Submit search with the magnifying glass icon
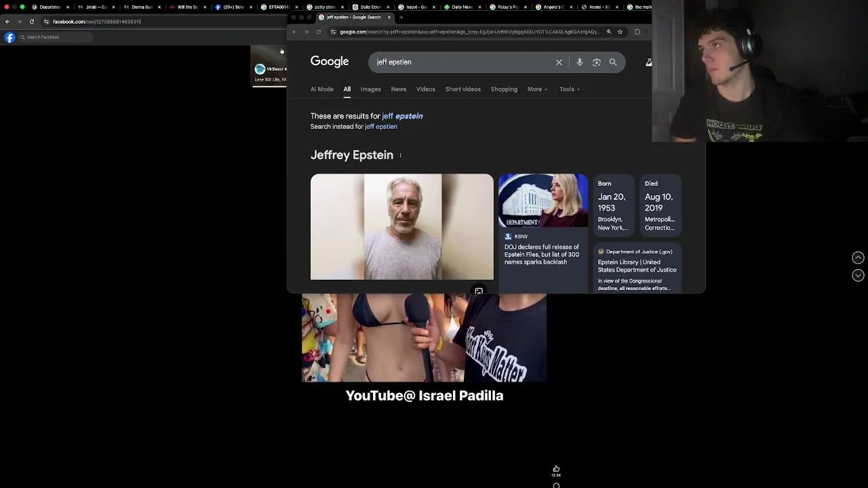 [x=613, y=62]
